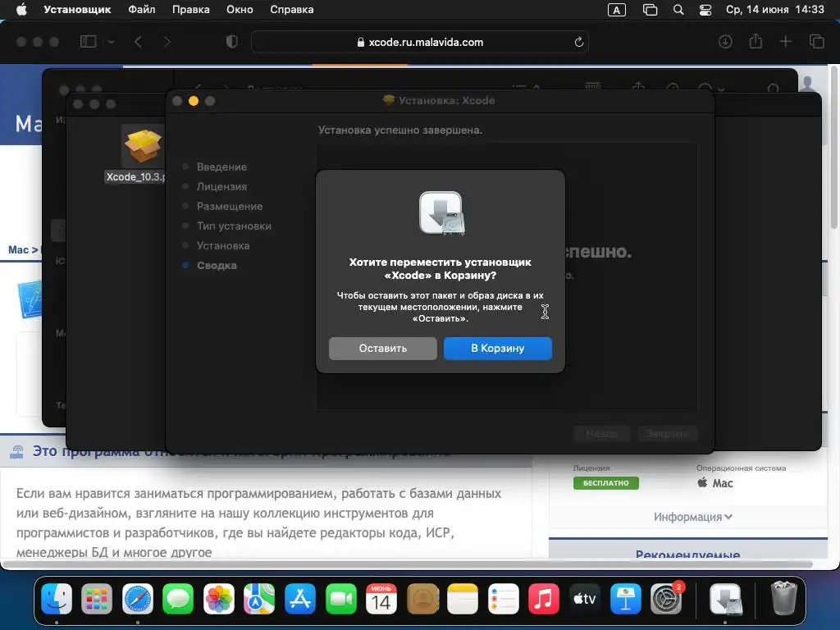The height and width of the screenshot is (630, 840).
Task: Click the Закрыть button in installer
Action: coord(668,433)
